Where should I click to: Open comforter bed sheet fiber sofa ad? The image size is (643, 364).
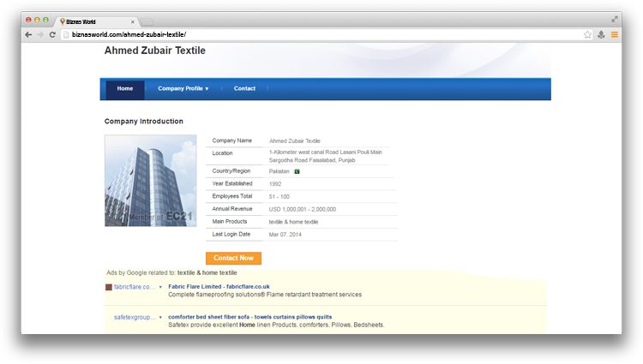(250, 317)
